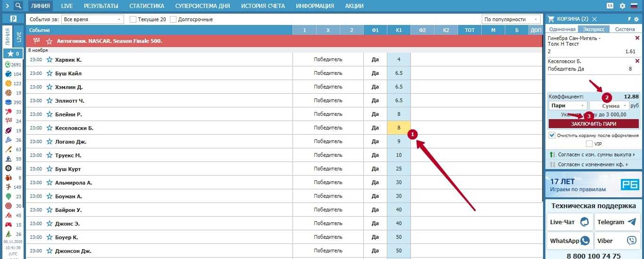
Task: Open the search magnifier icon
Action: coord(18,6)
